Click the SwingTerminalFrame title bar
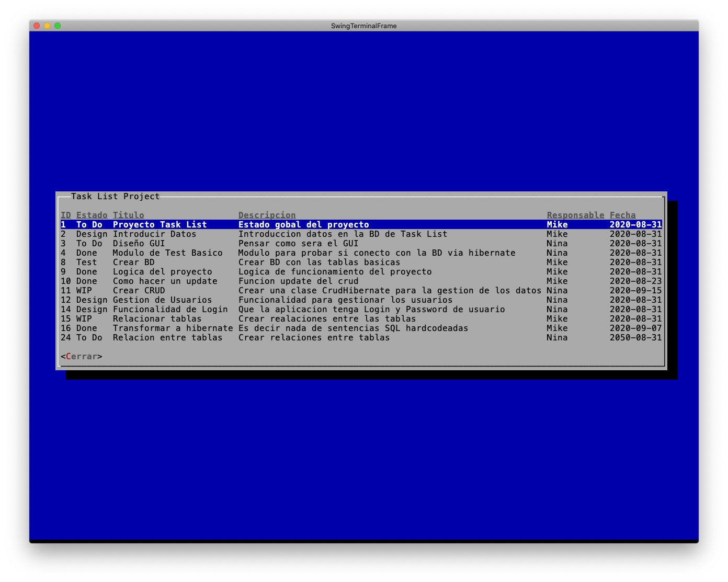The height and width of the screenshot is (582, 728). 364,26
